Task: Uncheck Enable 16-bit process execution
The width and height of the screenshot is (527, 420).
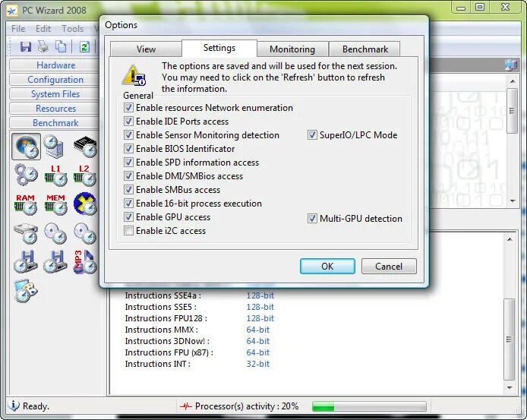Action: 128,203
